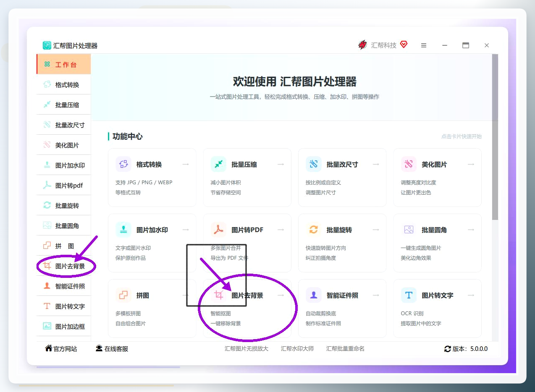535x392 pixels.
Task: Click the 智能证件照 card person icon
Action: 314,295
